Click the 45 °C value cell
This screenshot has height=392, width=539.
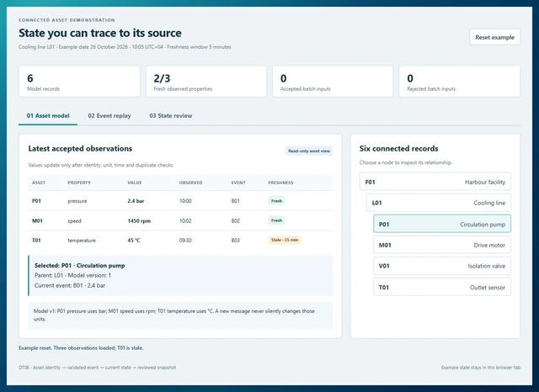pos(134,241)
